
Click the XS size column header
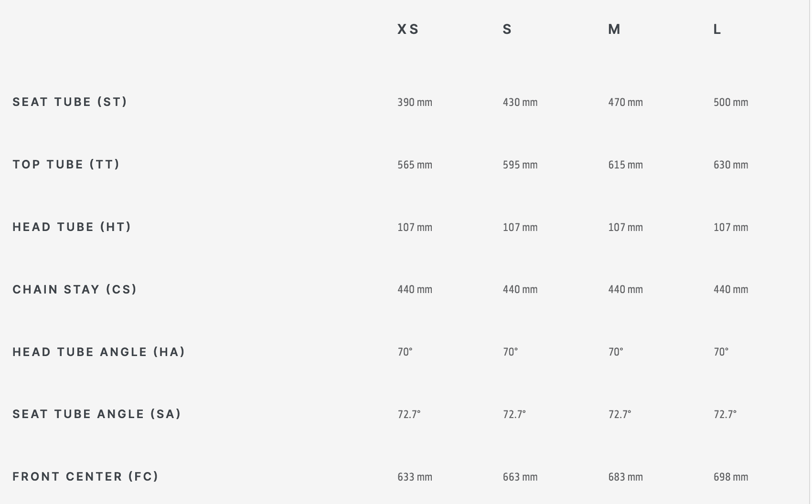pyautogui.click(x=408, y=30)
